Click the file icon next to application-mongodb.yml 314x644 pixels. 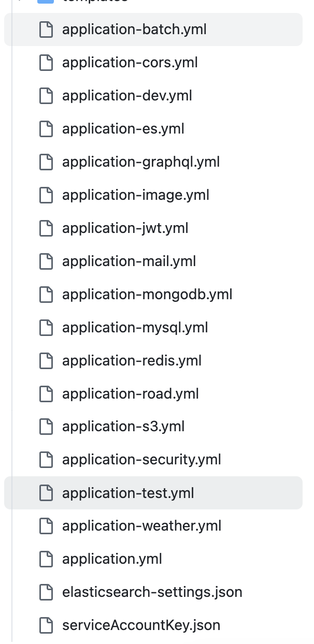click(x=47, y=295)
